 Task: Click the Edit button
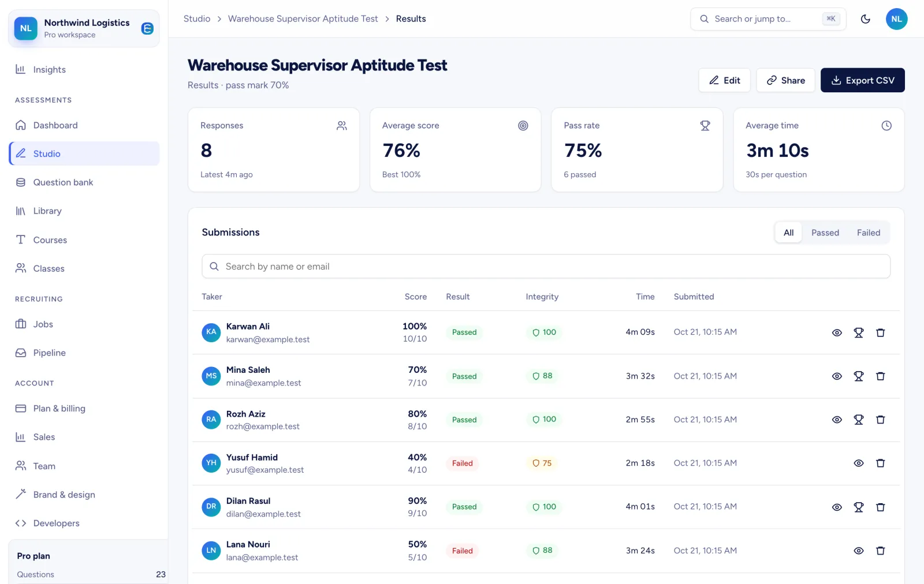click(724, 80)
